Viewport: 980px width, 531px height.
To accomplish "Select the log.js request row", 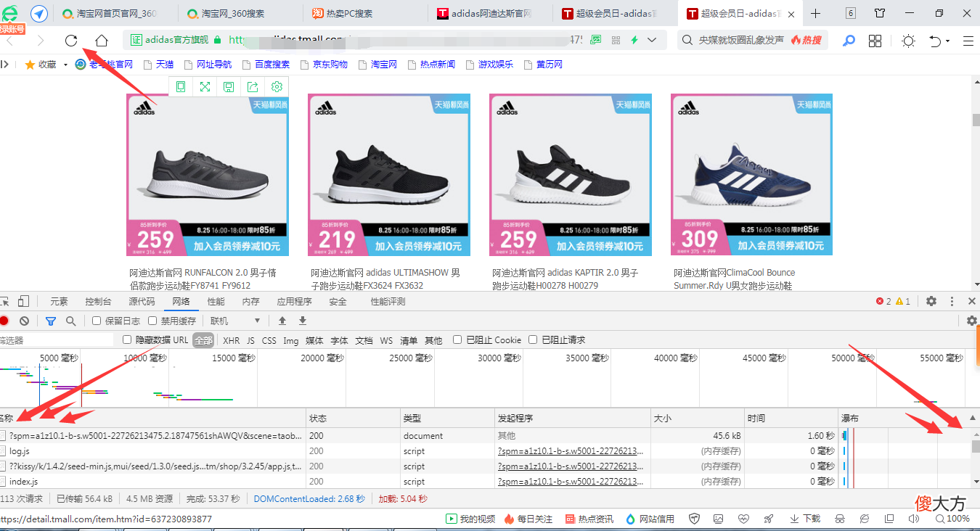I will (x=420, y=451).
